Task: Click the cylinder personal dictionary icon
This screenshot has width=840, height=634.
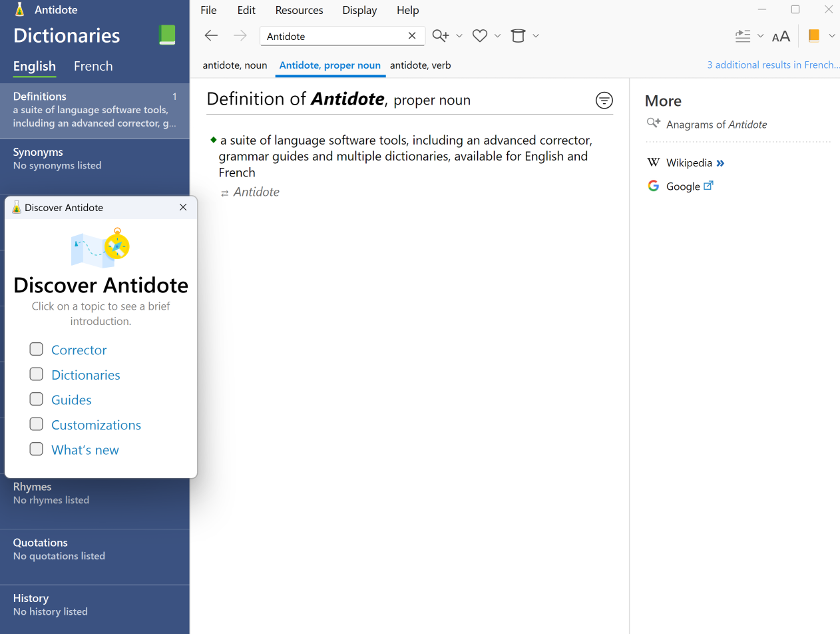Action: click(x=518, y=36)
